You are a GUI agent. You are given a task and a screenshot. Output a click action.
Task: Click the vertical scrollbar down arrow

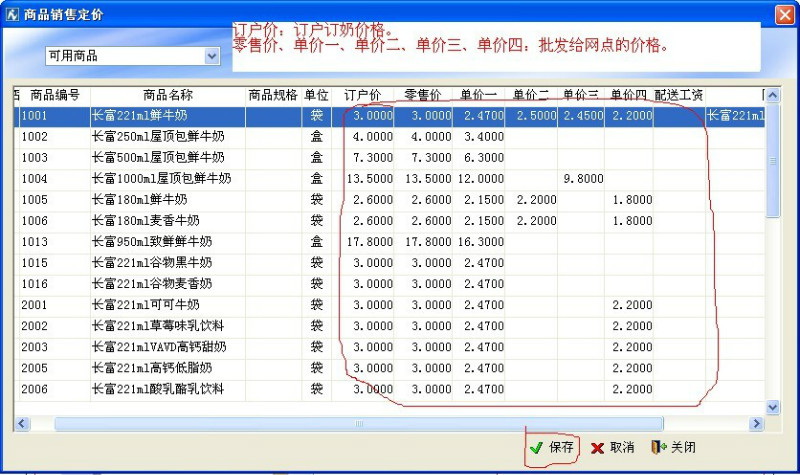coord(772,407)
